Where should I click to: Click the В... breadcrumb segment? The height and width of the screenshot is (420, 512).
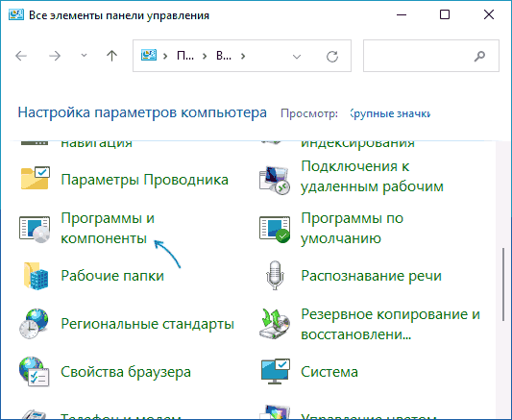click(224, 56)
